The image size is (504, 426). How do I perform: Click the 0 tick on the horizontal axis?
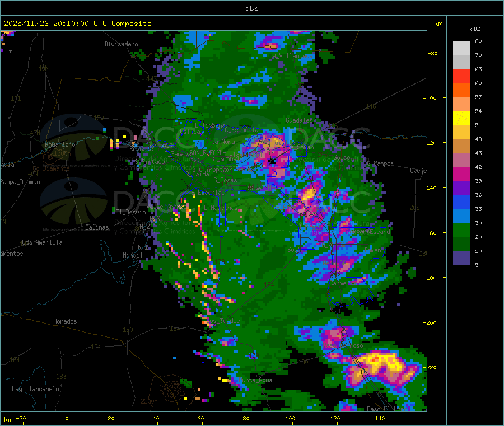67,418
